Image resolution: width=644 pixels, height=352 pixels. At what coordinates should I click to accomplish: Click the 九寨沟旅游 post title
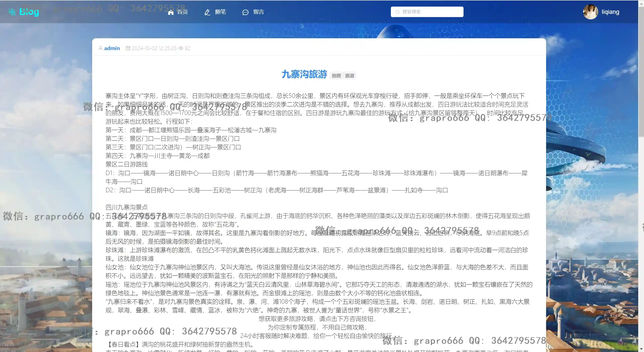304,74
